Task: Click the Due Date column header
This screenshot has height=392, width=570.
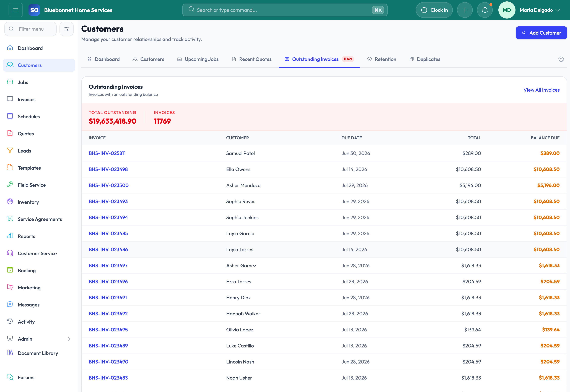Action: pos(351,138)
